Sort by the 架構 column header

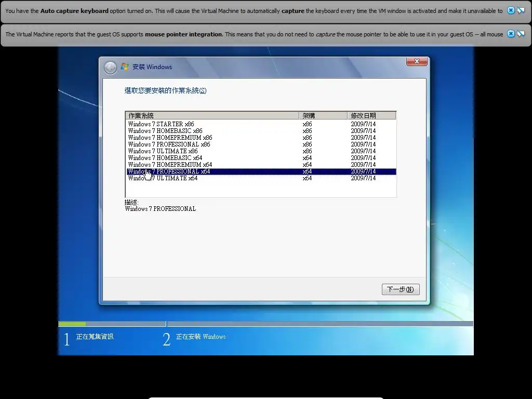323,115
